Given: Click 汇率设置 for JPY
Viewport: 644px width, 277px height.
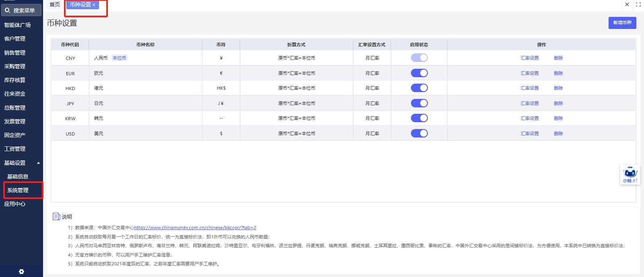Looking at the screenshot, I should pyautogui.click(x=529, y=103).
